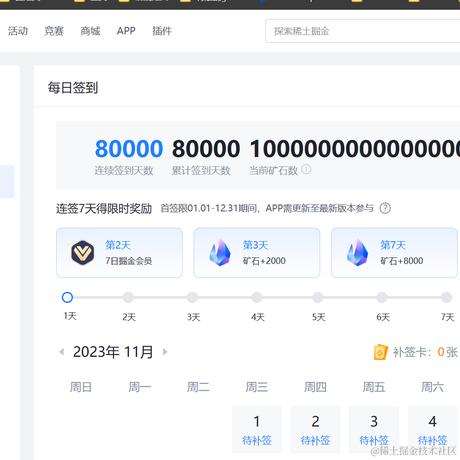This screenshot has width=460, height=460.
Task: Click the 每日签到 heading
Action: (x=73, y=88)
